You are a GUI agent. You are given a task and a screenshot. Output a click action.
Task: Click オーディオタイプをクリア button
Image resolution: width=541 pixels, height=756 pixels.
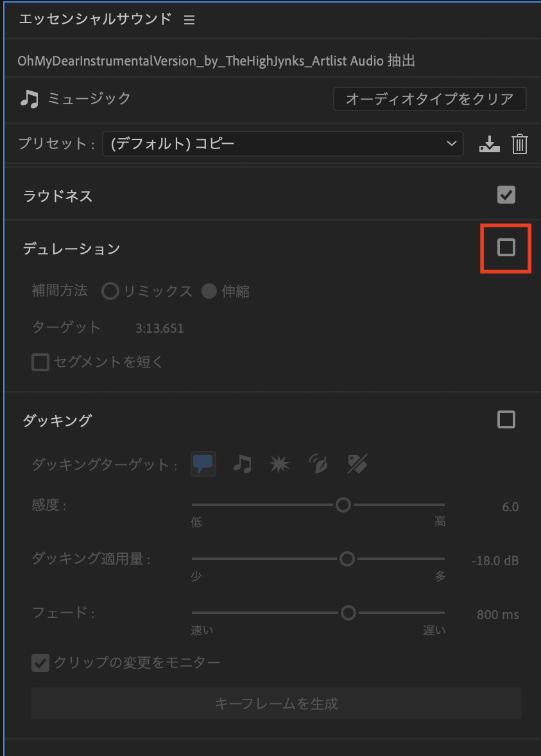tap(430, 99)
